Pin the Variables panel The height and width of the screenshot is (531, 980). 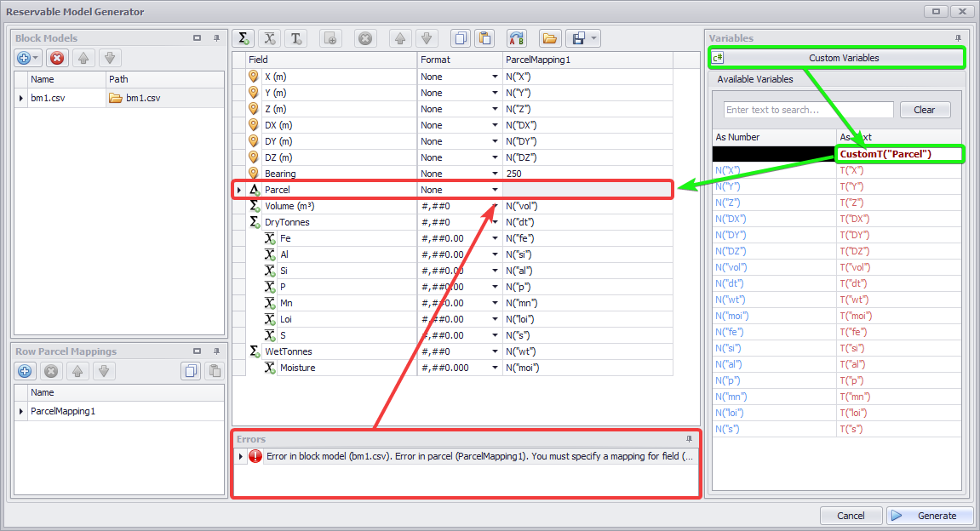tap(958, 38)
